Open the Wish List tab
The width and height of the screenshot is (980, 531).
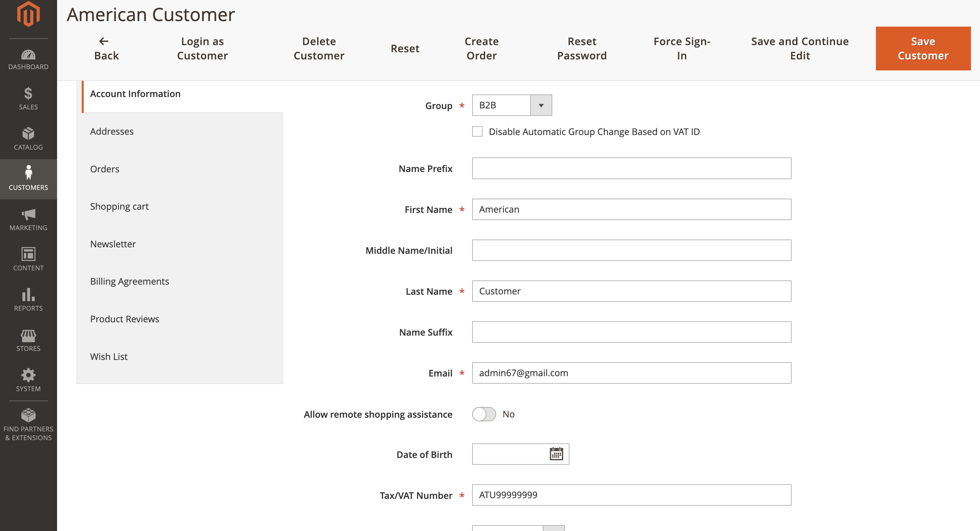coord(109,356)
